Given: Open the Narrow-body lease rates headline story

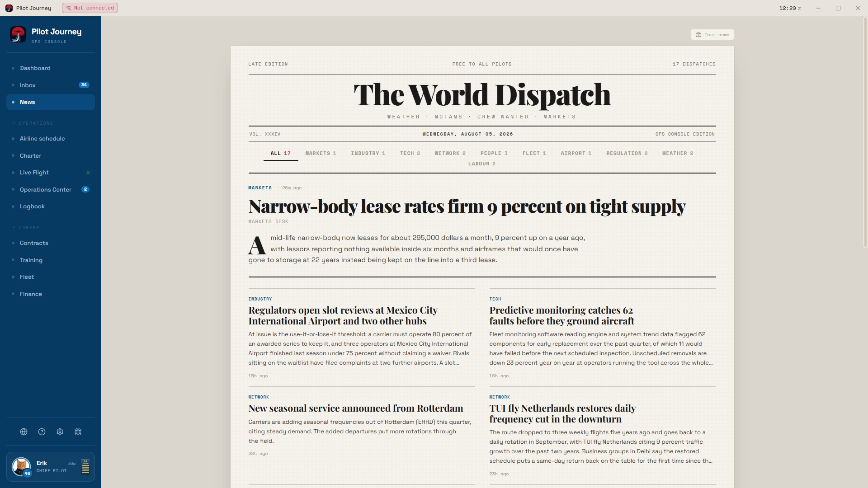Looking at the screenshot, I should coord(467,206).
